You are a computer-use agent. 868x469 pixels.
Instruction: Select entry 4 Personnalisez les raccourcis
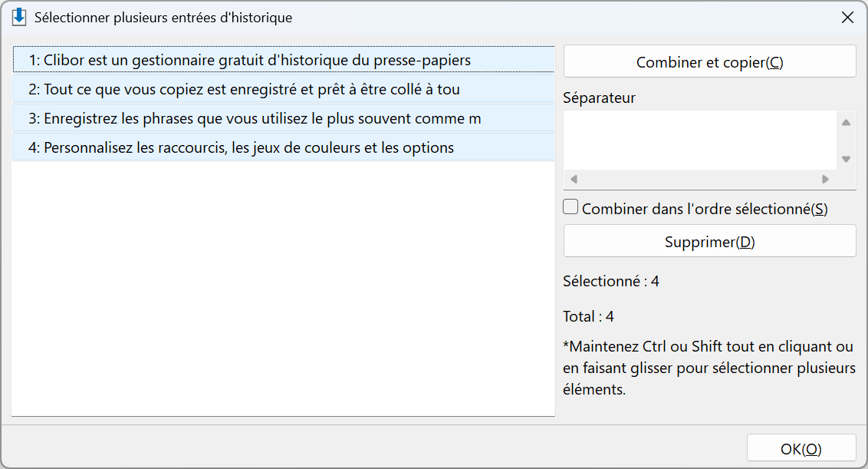[x=284, y=147]
